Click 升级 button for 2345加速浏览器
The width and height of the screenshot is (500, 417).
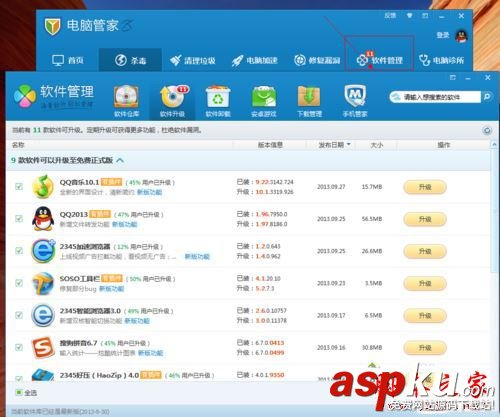point(425,251)
